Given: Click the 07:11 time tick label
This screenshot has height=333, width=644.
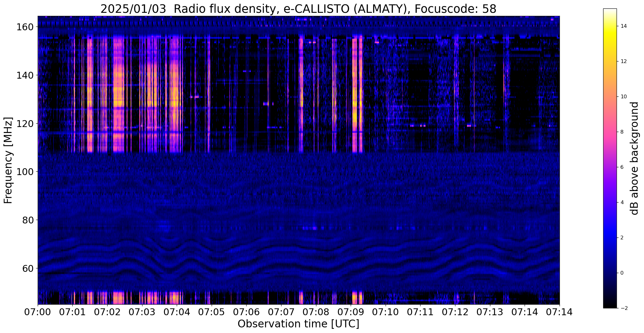Looking at the screenshot, I should (421, 312).
